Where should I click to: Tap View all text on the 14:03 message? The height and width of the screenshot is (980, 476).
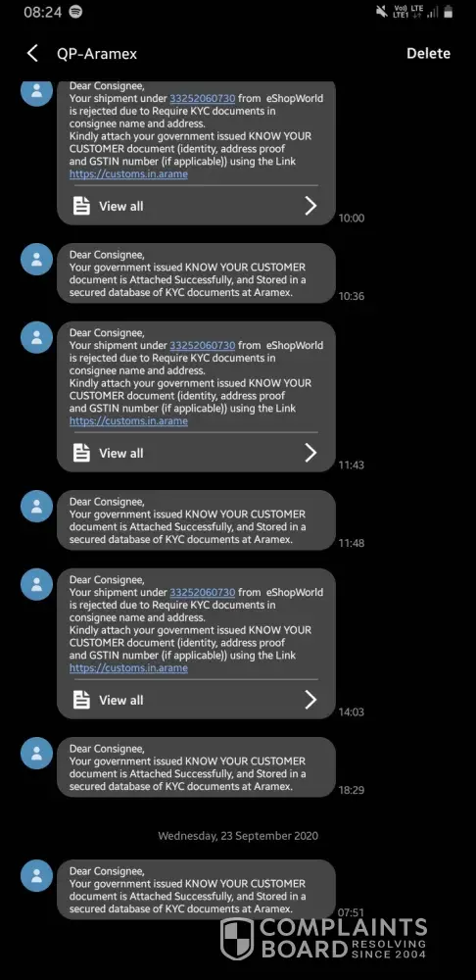(121, 700)
